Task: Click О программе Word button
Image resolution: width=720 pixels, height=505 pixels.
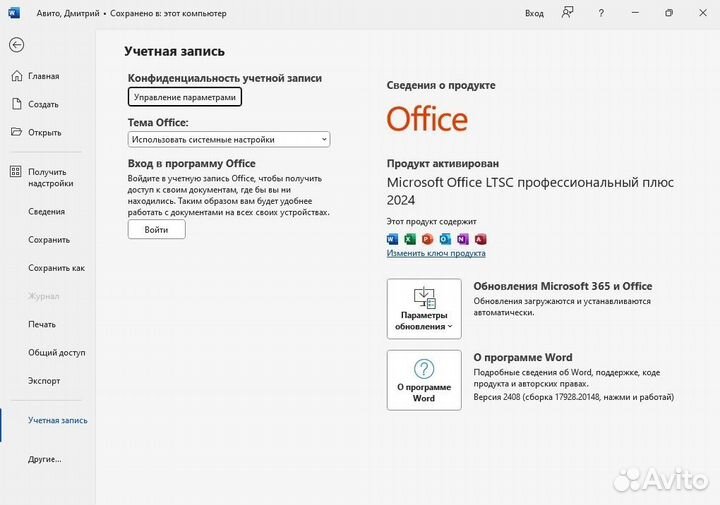Action: [x=424, y=380]
